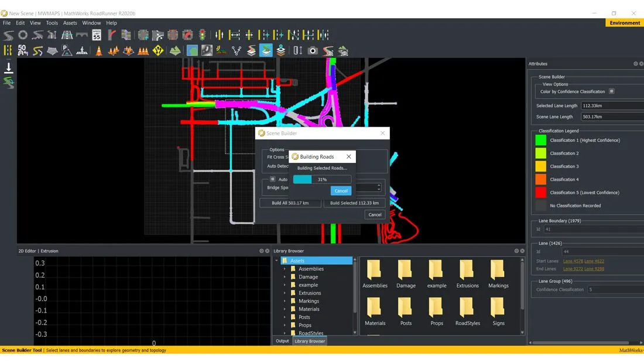
Task: Expand the Posts tree folder
Action: 285,317
